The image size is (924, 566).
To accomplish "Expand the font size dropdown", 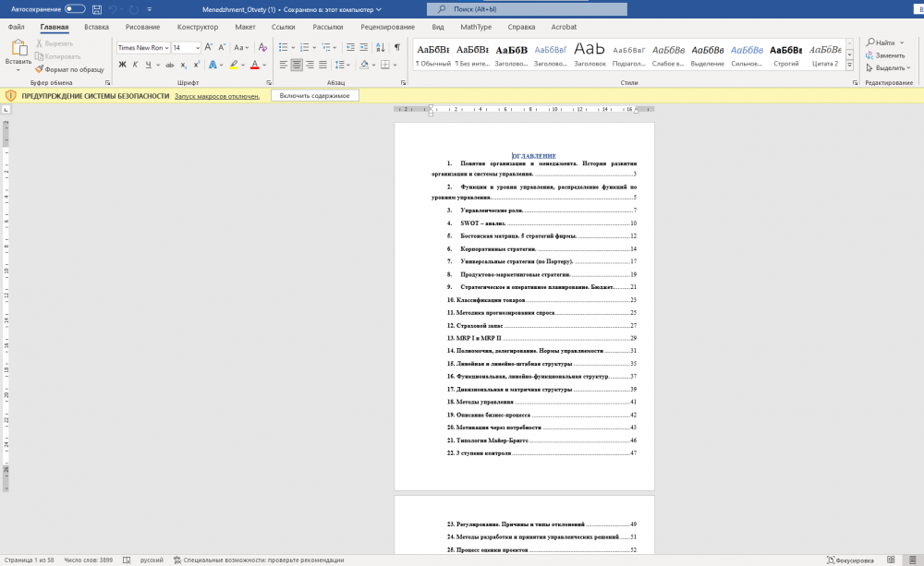I will (198, 47).
